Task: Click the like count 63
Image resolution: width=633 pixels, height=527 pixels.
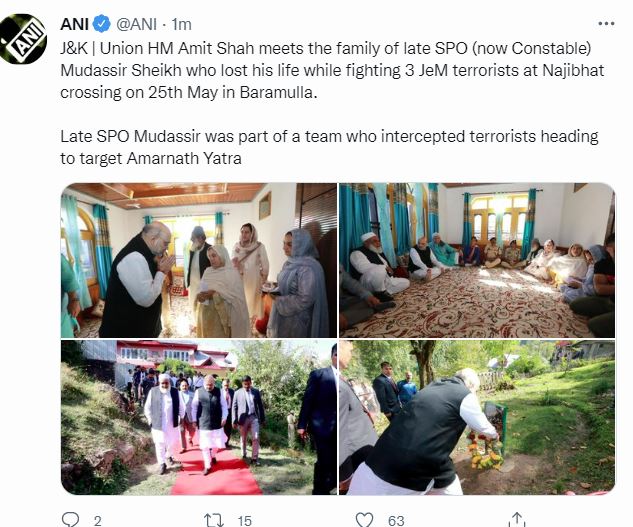Action: (x=396, y=521)
